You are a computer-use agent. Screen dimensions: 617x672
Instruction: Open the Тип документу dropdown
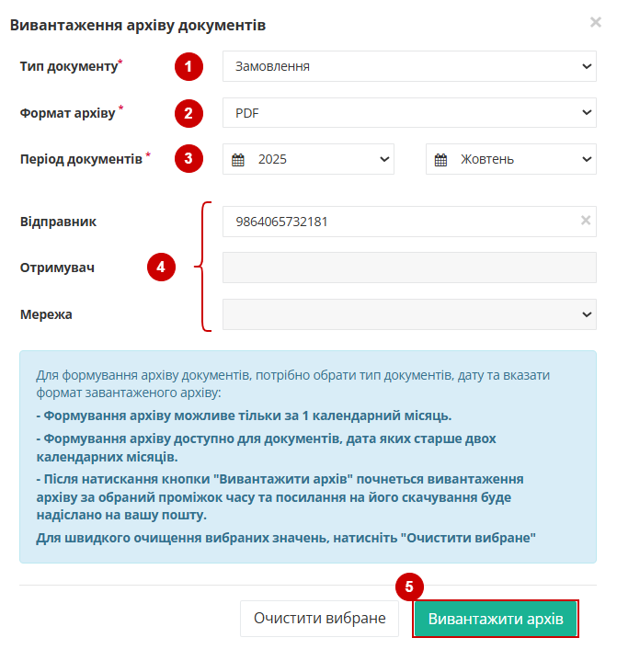click(x=409, y=66)
